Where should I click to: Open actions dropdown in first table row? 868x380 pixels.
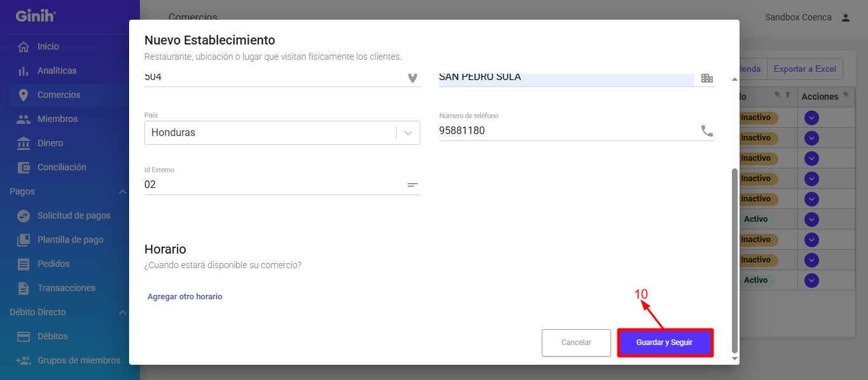click(811, 118)
